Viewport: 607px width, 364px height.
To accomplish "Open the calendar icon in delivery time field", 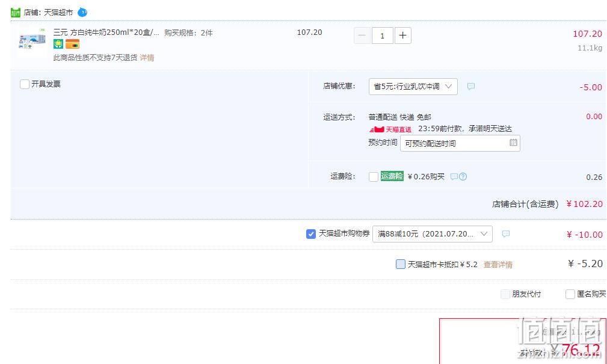I will pyautogui.click(x=513, y=143).
